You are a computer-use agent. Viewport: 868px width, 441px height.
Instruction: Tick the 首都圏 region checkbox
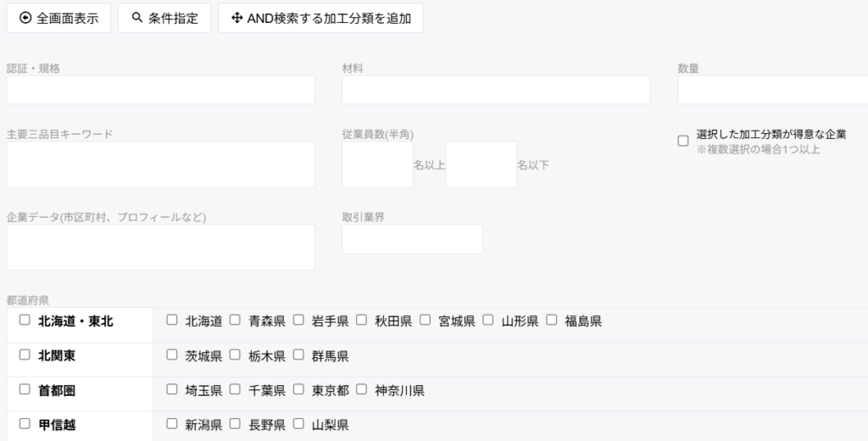click(x=25, y=389)
